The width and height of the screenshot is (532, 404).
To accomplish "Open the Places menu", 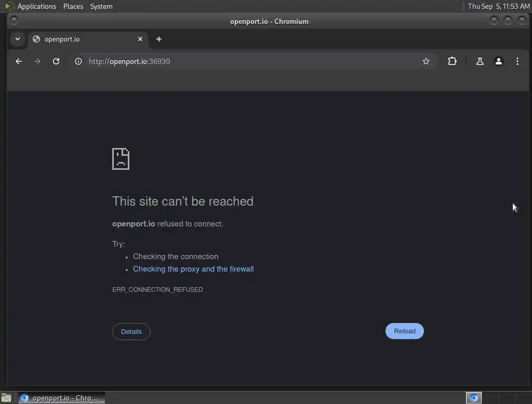I will [x=73, y=6].
